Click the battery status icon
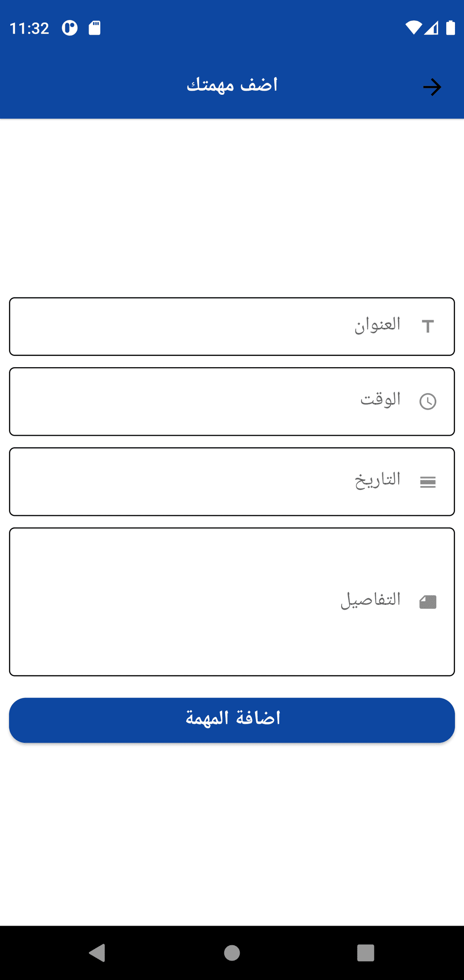464x980 pixels. pyautogui.click(x=450, y=28)
